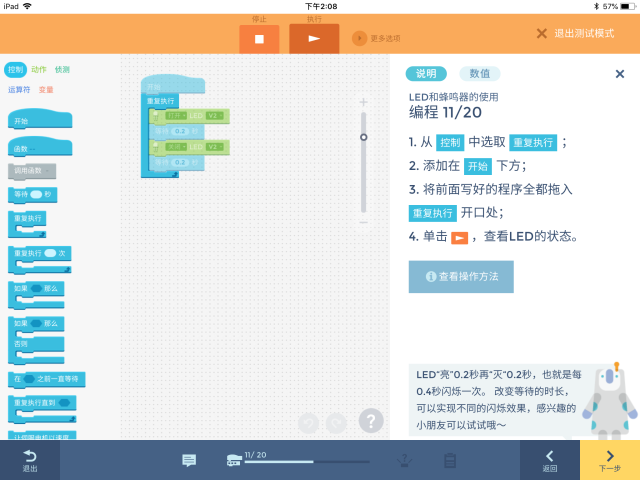Viewport: 640px width, 480px height.
Task: Open the chat message icon in bottom bar
Action: pyautogui.click(x=189, y=460)
